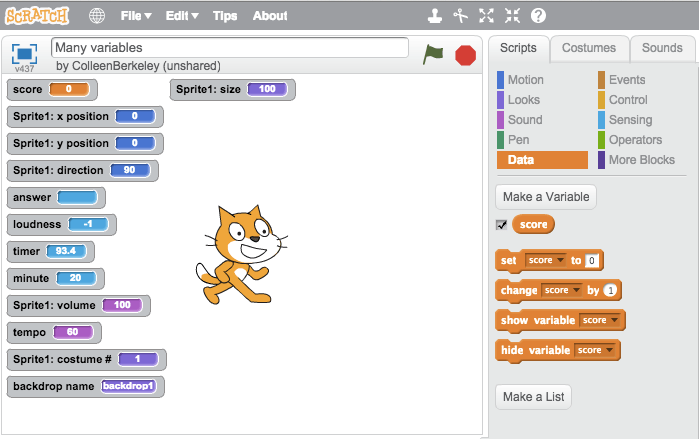Click the score variable reporter block
Viewport: 699px width, 439px height.
pos(533,224)
